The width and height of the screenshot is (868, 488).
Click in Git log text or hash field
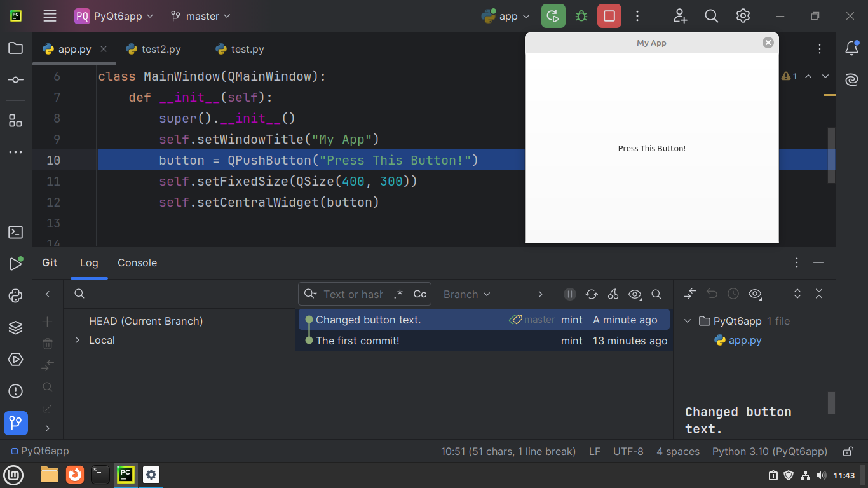click(353, 294)
